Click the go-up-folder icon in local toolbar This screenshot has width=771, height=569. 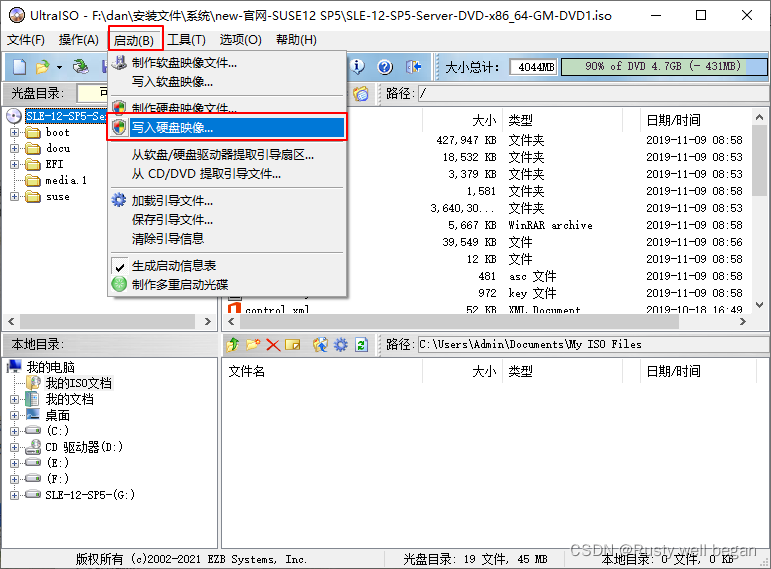tap(233, 345)
